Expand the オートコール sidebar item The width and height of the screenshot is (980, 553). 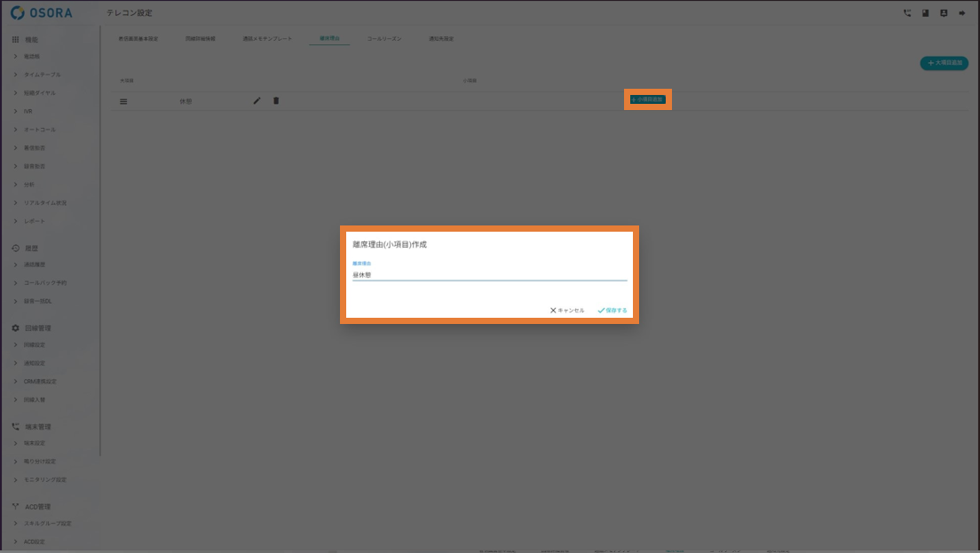pos(39,130)
